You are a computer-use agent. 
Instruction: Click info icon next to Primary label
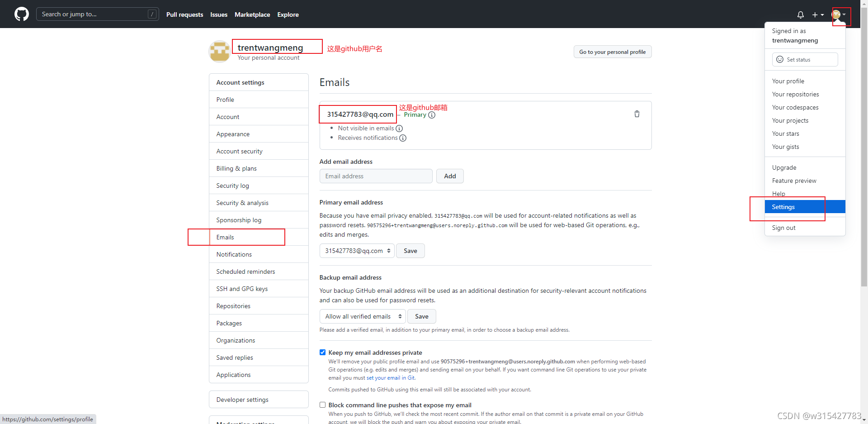[432, 115]
